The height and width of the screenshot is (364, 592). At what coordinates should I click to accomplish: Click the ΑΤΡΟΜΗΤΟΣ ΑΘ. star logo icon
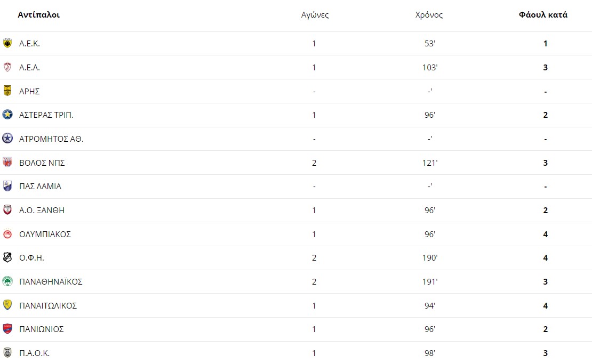pos(7,139)
